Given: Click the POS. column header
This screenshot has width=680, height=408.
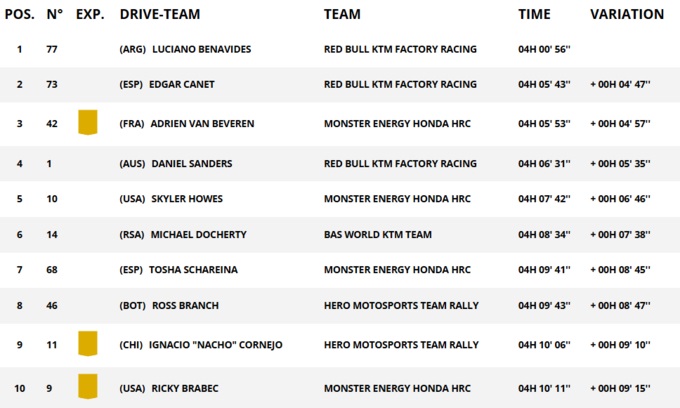Looking at the screenshot, I should [x=20, y=14].
